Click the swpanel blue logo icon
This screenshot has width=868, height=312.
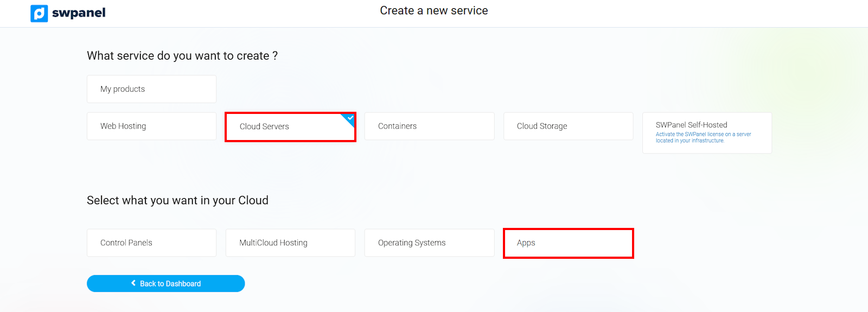coord(39,13)
